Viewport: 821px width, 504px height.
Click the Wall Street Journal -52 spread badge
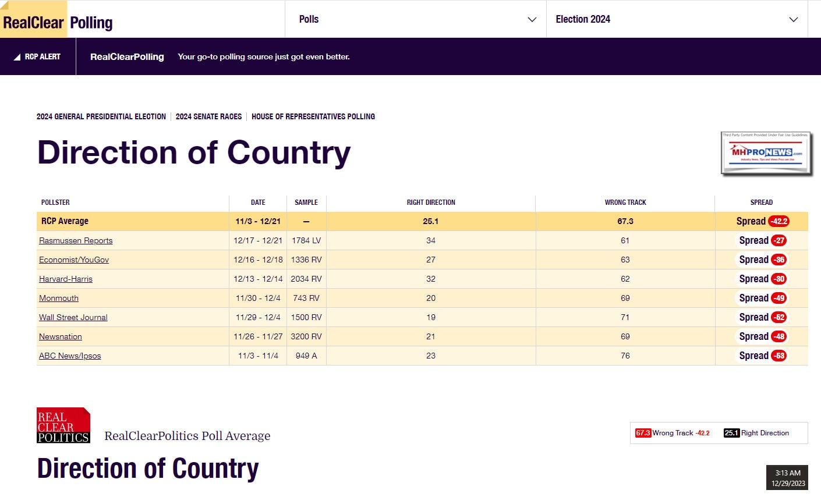tap(779, 317)
